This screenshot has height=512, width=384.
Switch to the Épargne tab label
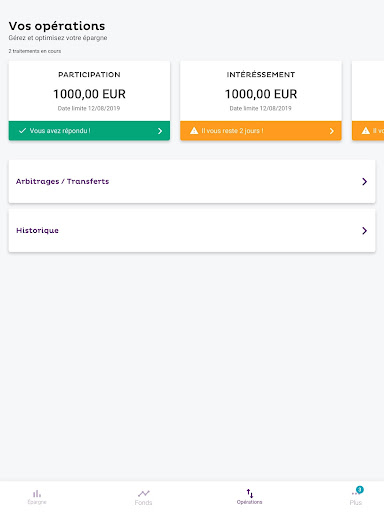coord(37,502)
